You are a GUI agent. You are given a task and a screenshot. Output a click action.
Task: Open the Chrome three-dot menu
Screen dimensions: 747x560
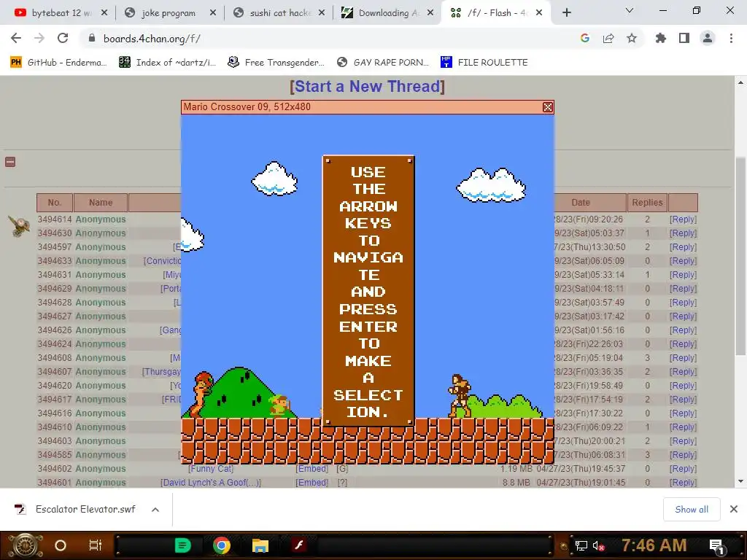(x=731, y=38)
